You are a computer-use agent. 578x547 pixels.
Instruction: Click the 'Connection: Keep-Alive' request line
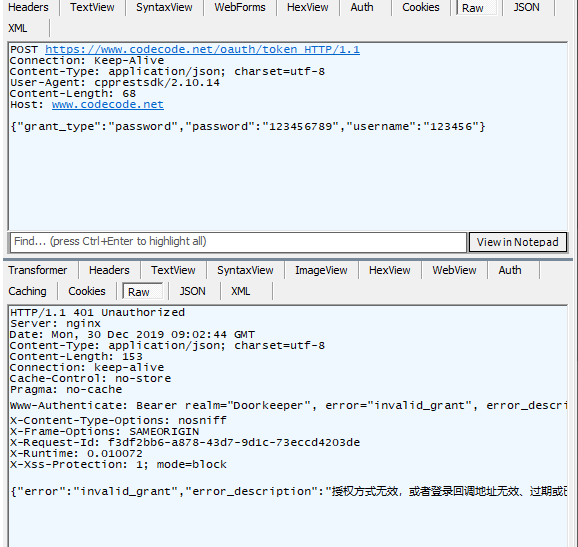[x=87, y=60]
